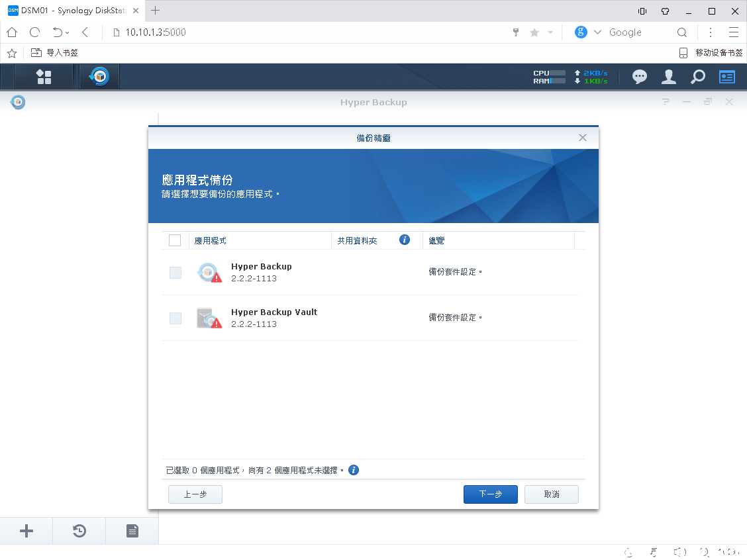This screenshot has width=747, height=560.
Task: Open the DSM widgets panel icon
Action: 727,77
